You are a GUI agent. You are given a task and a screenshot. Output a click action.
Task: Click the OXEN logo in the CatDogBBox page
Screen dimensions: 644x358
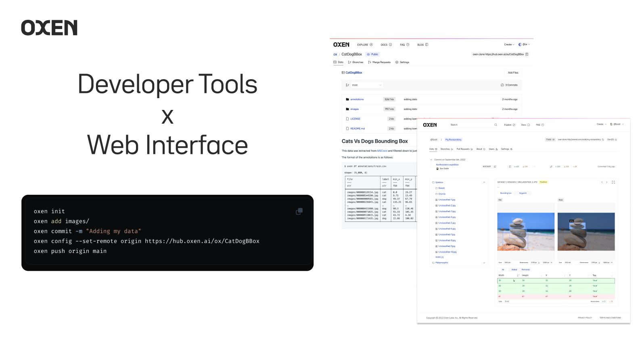click(341, 45)
